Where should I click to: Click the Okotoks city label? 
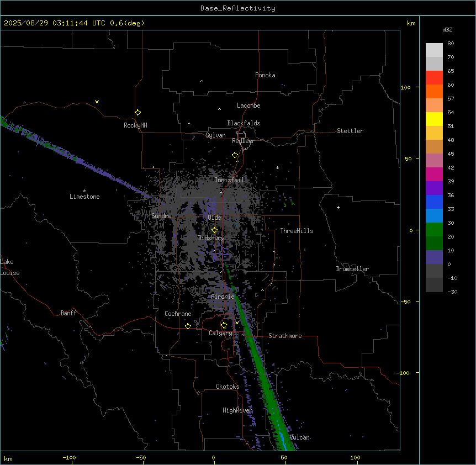[x=228, y=387]
